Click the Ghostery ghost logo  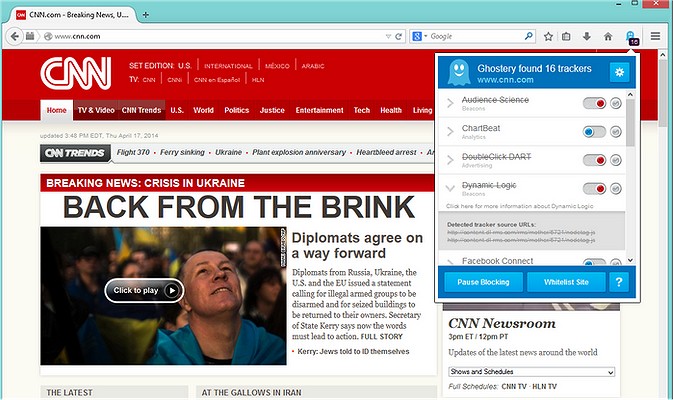point(459,72)
